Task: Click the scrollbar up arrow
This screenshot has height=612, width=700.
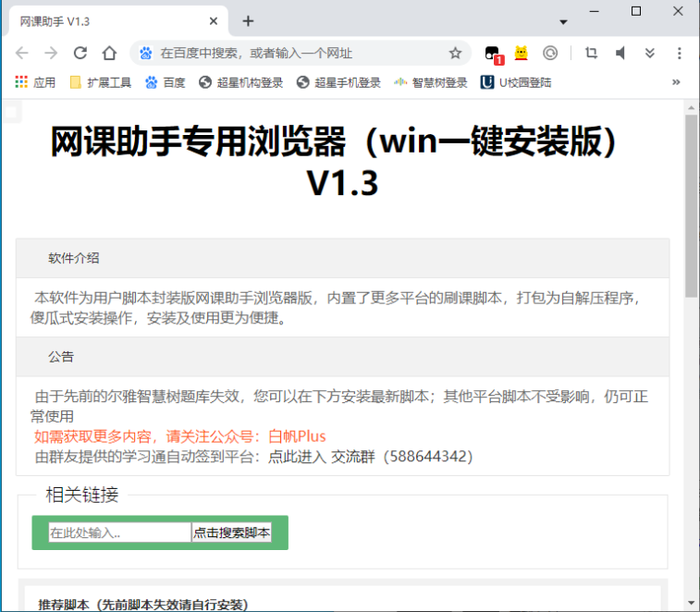Action: (x=691, y=108)
